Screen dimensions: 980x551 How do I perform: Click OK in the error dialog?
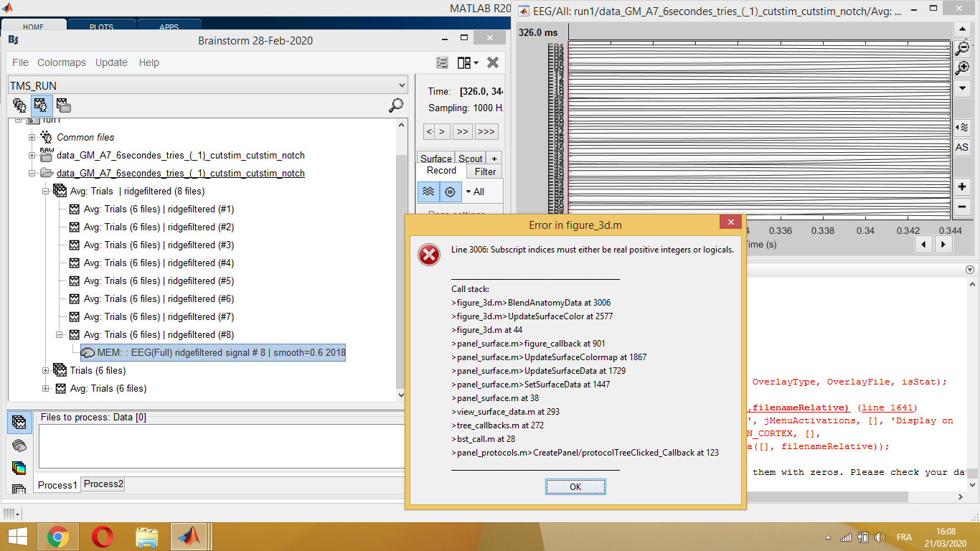tap(575, 486)
